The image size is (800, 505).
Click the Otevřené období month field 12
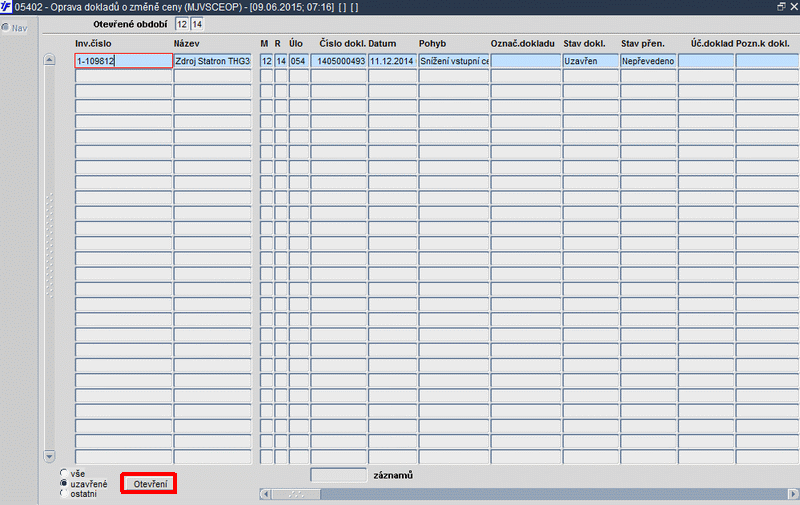(182, 24)
